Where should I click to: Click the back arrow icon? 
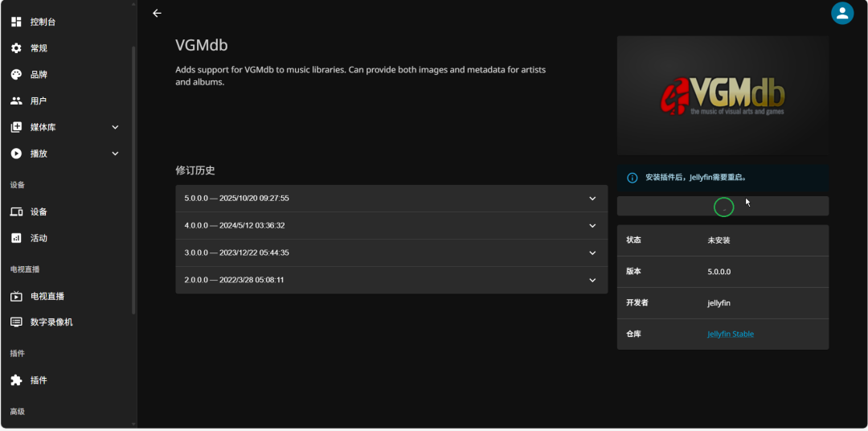[158, 14]
